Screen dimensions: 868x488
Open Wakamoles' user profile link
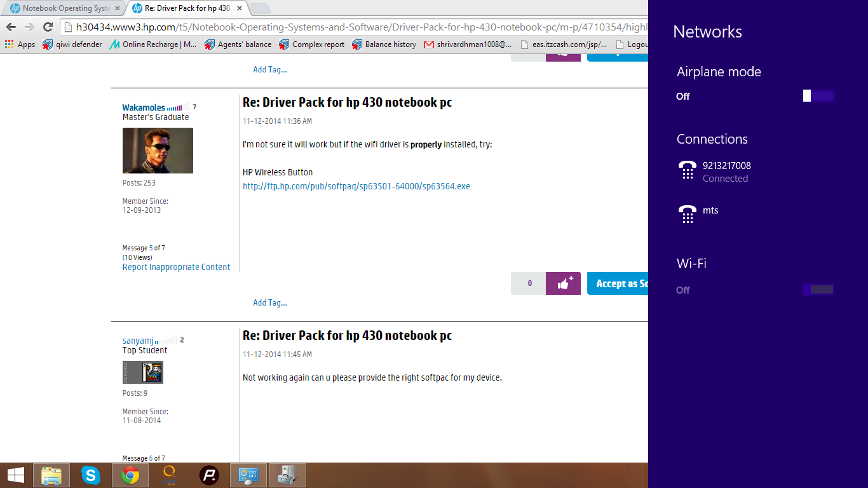click(x=144, y=107)
